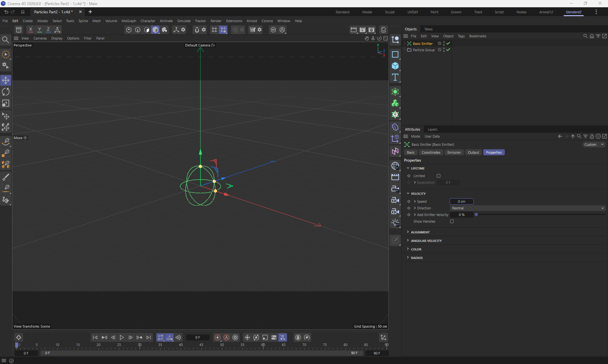This screenshot has height=364, width=608.
Task: Select the Scale tool
Action: click(x=6, y=103)
